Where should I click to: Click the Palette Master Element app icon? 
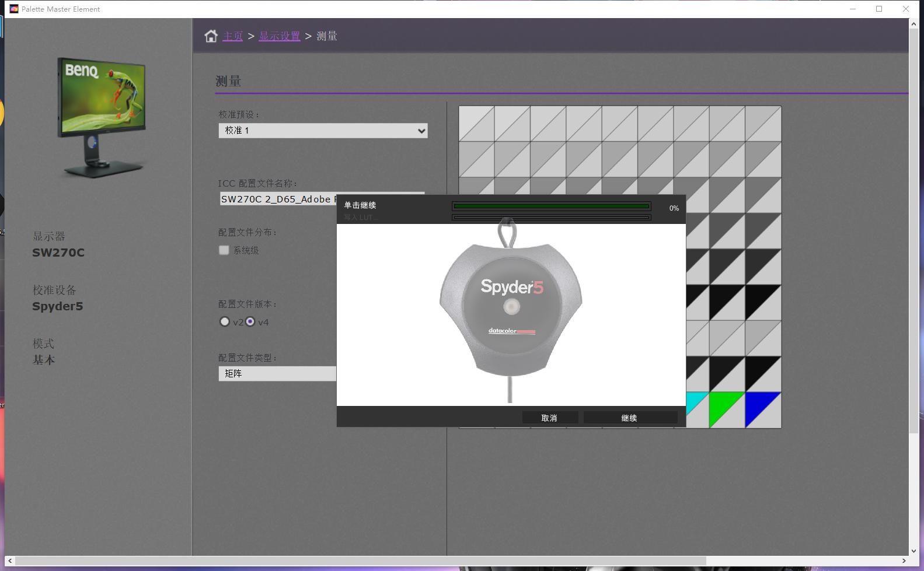pos(14,9)
